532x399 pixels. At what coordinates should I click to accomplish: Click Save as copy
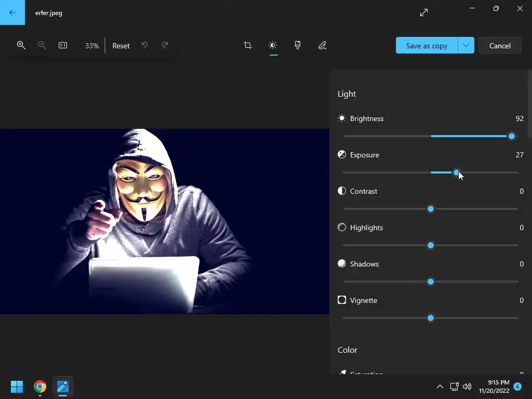pyautogui.click(x=427, y=46)
